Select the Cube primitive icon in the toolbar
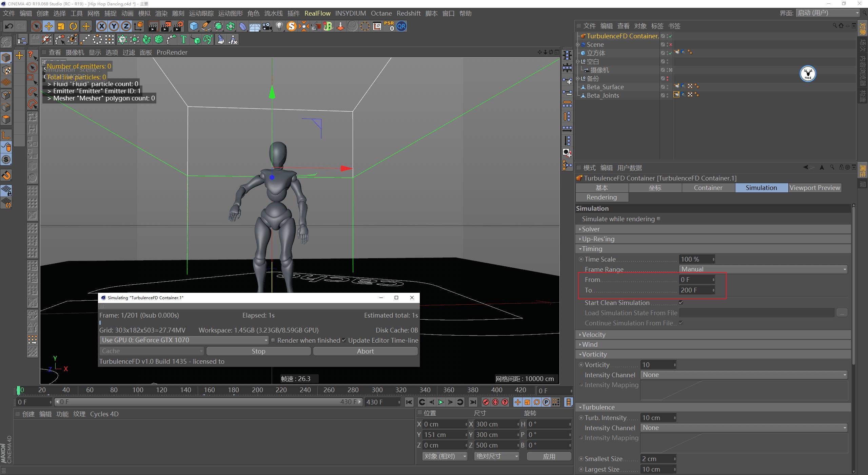 point(194,26)
